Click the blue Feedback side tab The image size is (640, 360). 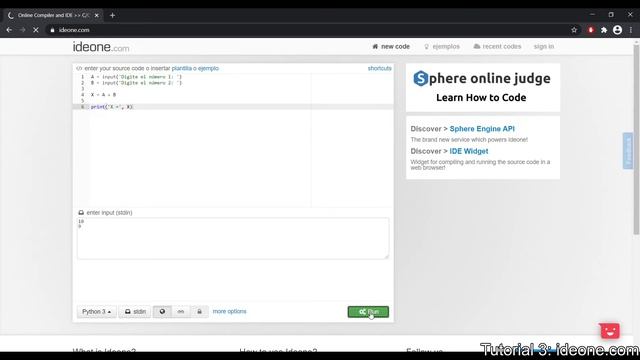click(x=628, y=151)
